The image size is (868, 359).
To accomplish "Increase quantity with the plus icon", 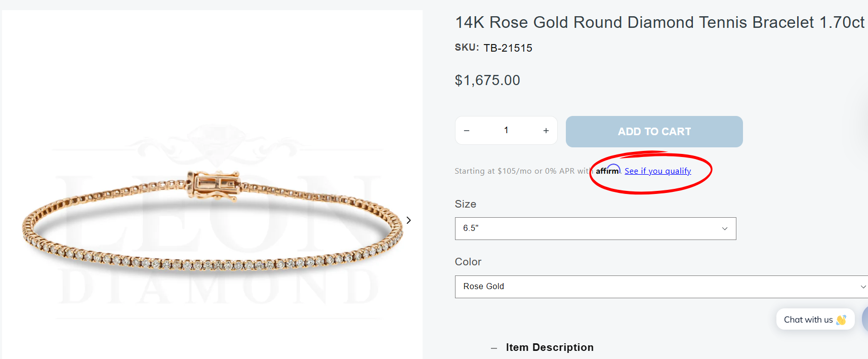I will click(546, 131).
